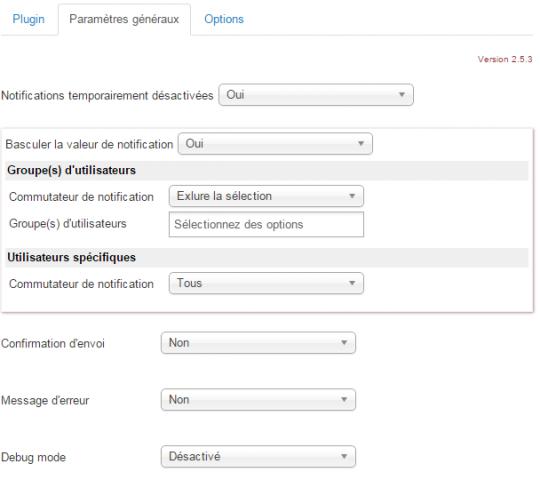Click arrow icon of Message d'erreur select
The height and width of the screenshot is (480, 540).
tap(344, 399)
